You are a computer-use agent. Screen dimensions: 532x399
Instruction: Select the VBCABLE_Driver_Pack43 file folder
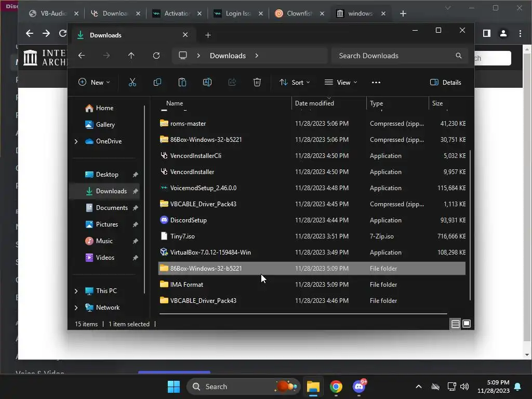[312, 301]
